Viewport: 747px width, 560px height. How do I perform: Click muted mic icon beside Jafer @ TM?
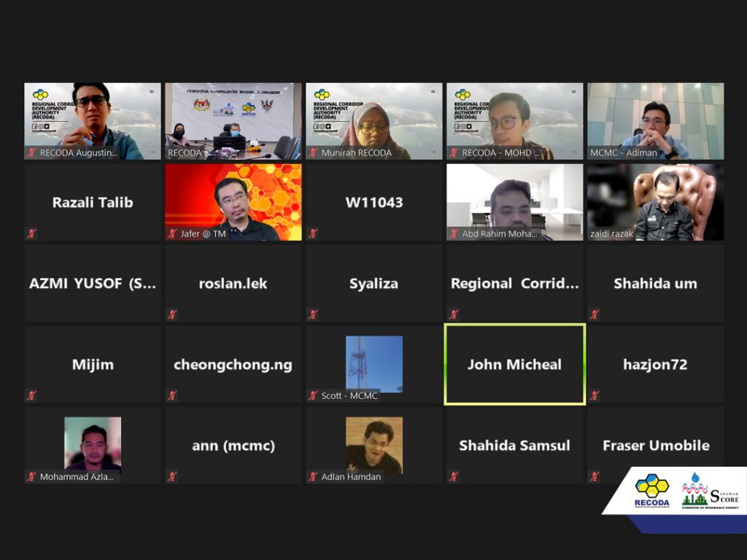click(172, 233)
